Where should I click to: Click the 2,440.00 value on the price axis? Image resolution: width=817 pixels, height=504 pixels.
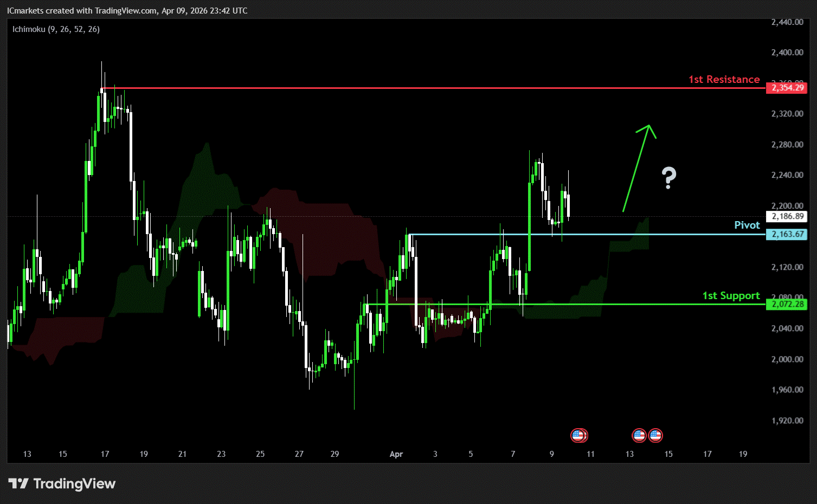787,22
